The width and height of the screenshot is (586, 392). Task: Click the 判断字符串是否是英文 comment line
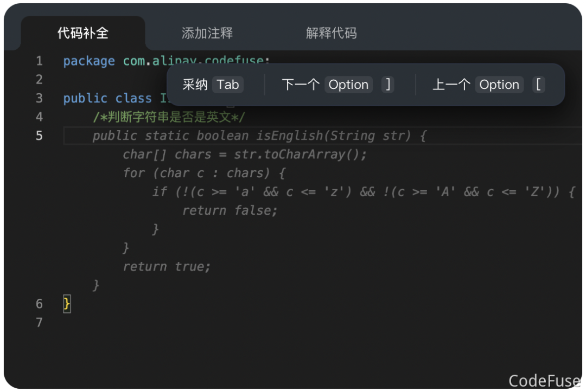[x=169, y=117]
